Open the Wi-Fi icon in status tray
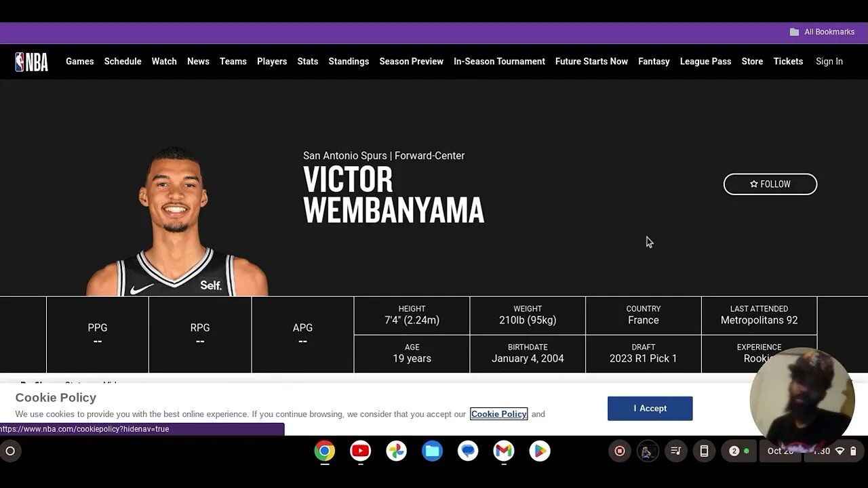Screen dimensions: 868x488 (x=840, y=451)
